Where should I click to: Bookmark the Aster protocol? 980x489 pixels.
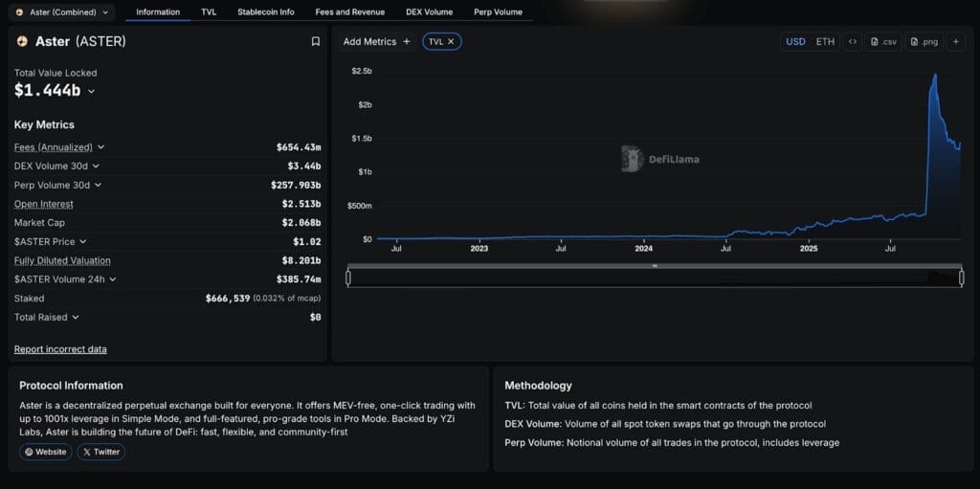pos(316,41)
